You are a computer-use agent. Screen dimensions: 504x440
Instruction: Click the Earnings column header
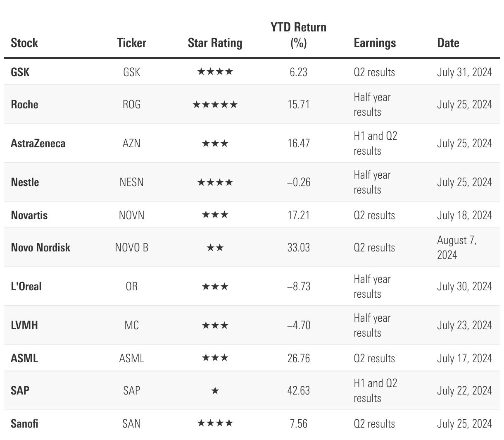375,43
